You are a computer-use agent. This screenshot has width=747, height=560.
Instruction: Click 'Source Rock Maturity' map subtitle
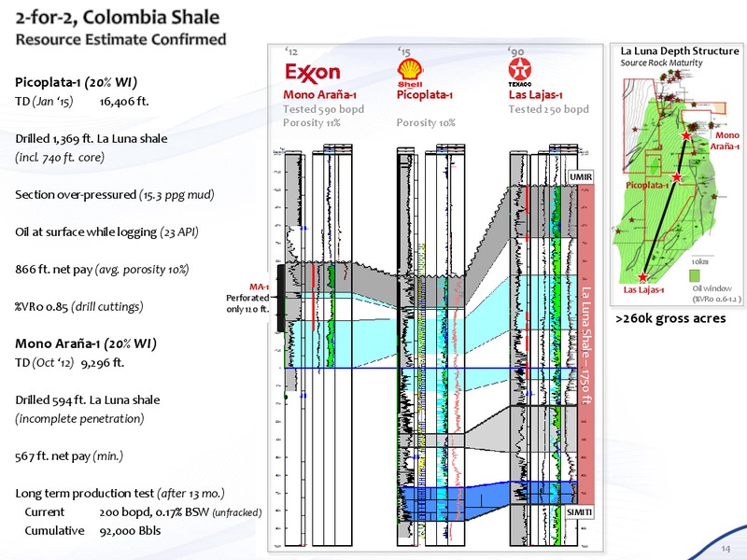[661, 63]
